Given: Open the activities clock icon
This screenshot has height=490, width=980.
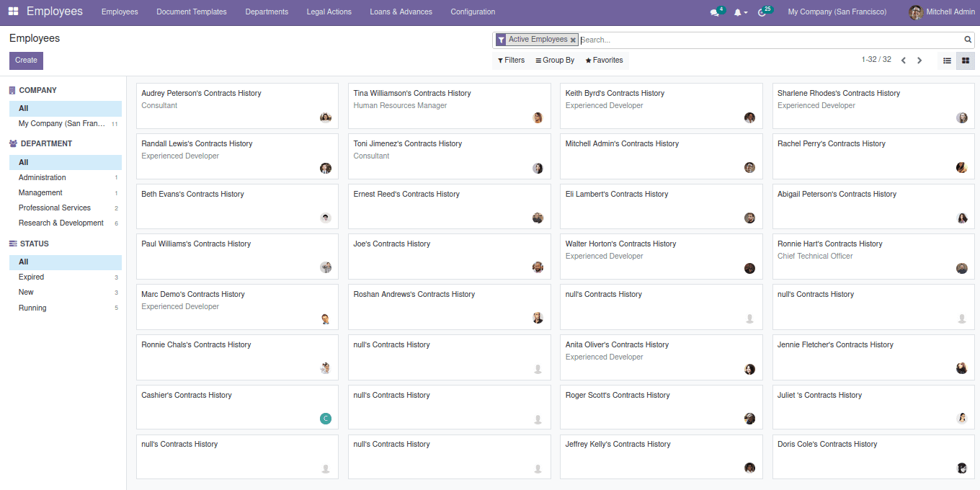Looking at the screenshot, I should coord(762,12).
